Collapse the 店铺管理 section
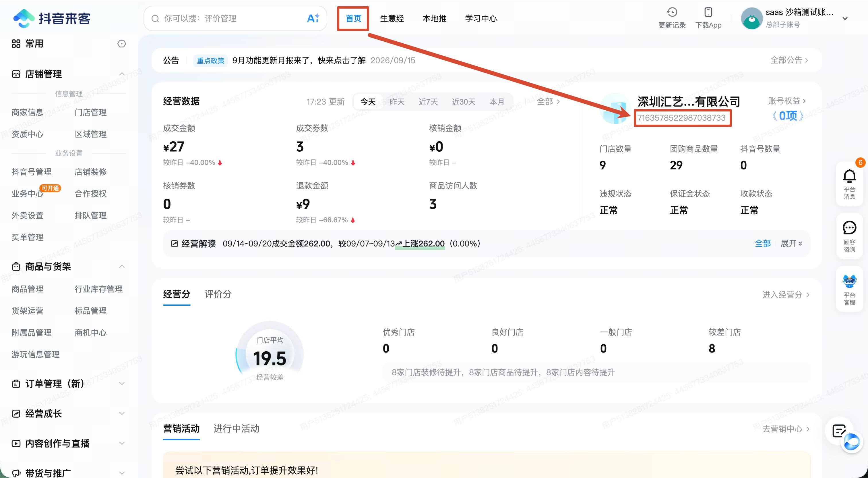The image size is (868, 478). click(122, 74)
